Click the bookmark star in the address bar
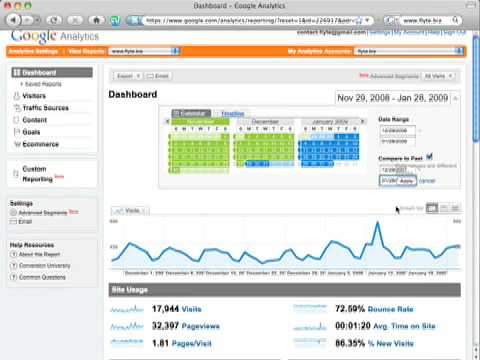480x360 pixels. (x=359, y=20)
